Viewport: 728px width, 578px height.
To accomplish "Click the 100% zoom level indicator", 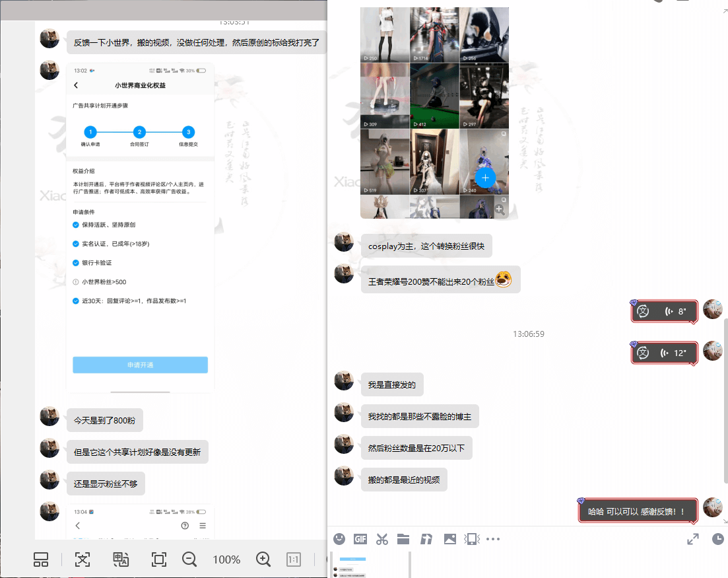I will click(226, 560).
